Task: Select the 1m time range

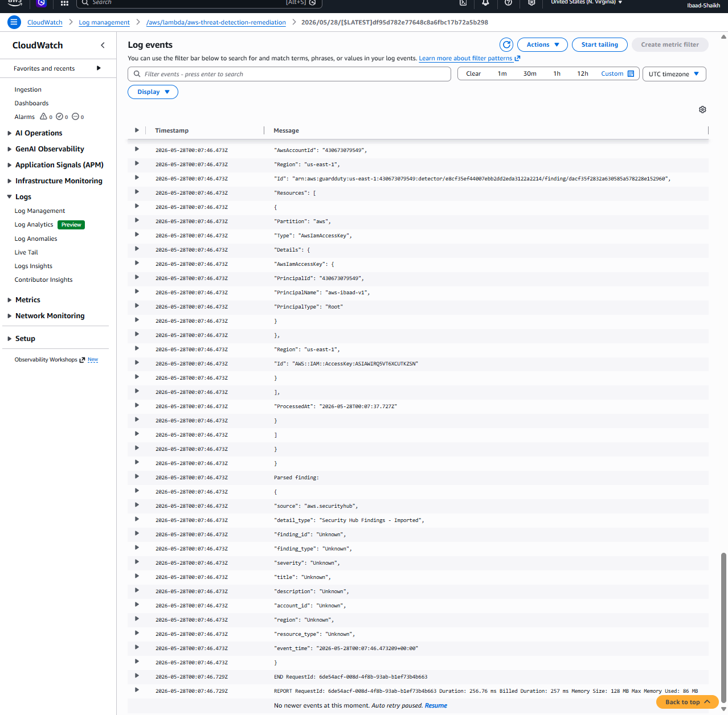Action: [502, 73]
